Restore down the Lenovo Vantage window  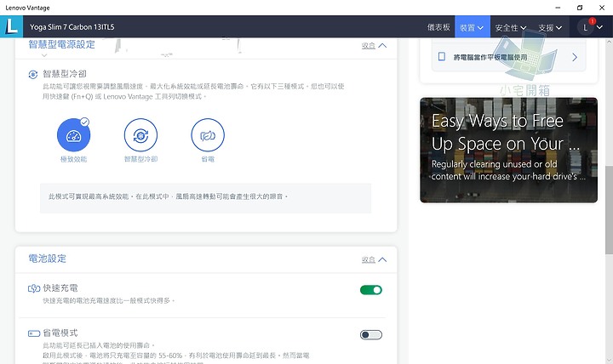pyautogui.click(x=580, y=8)
